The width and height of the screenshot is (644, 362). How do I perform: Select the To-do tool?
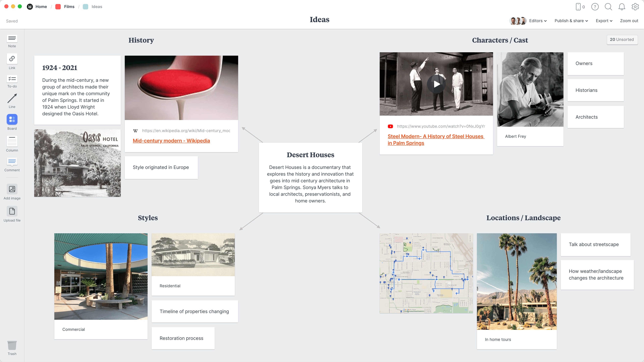click(12, 81)
